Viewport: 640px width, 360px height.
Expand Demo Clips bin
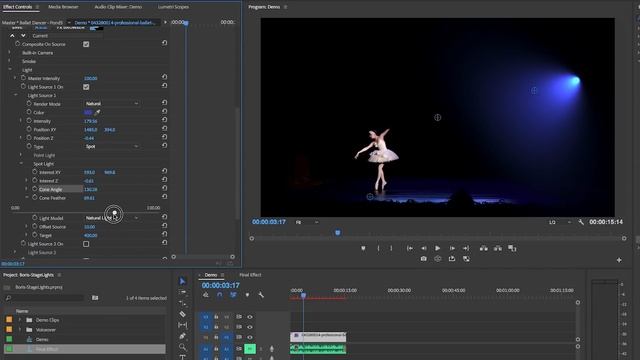coord(20,320)
